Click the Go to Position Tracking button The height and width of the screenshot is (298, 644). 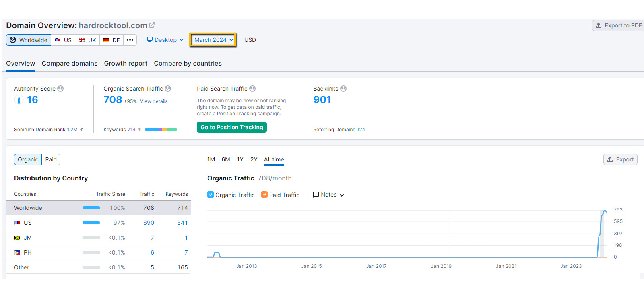[231, 127]
